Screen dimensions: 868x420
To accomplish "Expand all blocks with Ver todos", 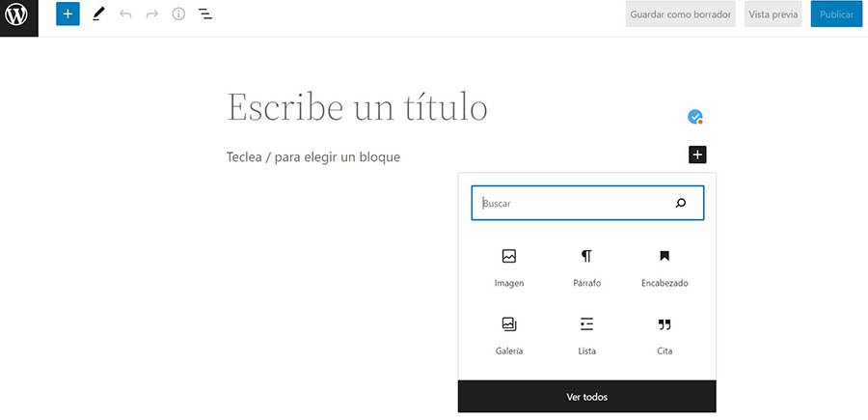I will [586, 397].
